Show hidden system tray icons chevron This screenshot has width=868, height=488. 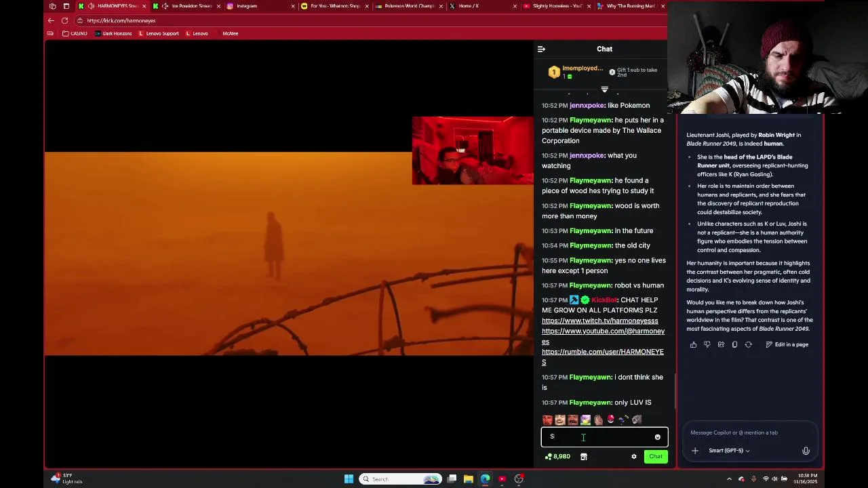click(x=729, y=479)
